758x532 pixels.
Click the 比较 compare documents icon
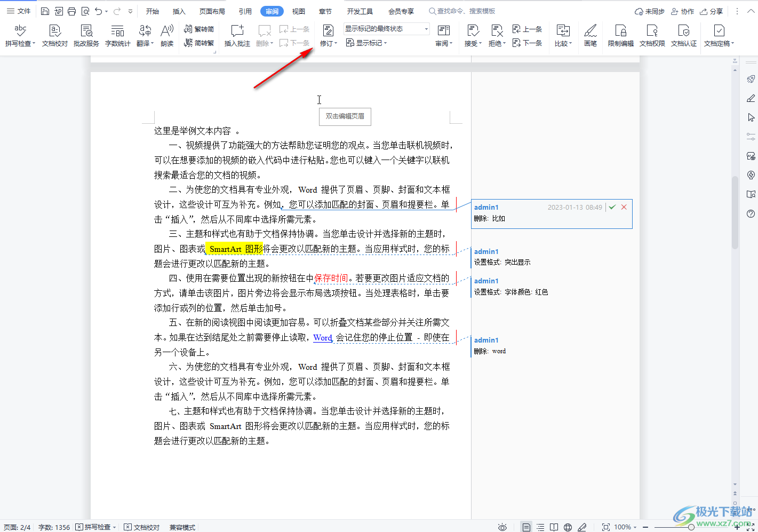point(563,31)
